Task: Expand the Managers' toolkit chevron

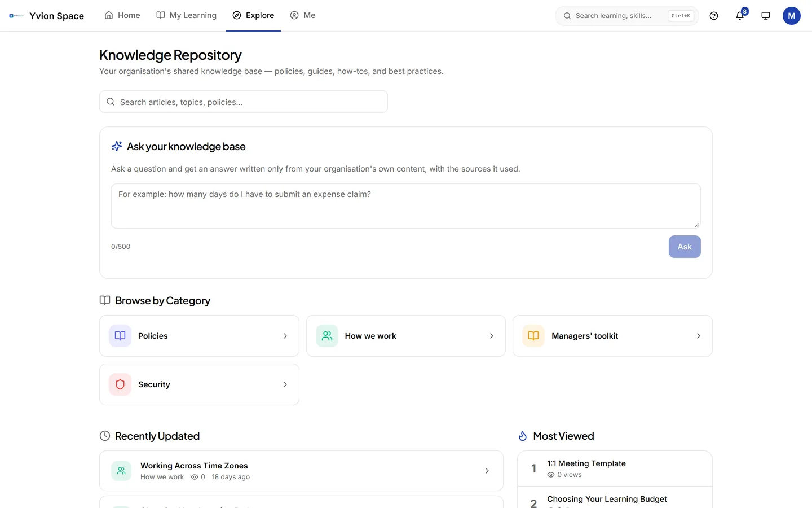Action: coord(699,336)
